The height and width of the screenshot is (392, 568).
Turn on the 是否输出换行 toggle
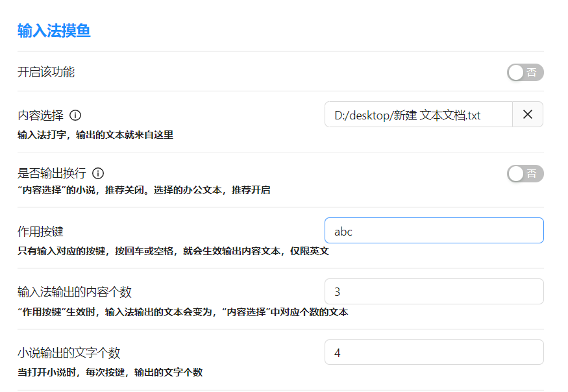pyautogui.click(x=525, y=173)
